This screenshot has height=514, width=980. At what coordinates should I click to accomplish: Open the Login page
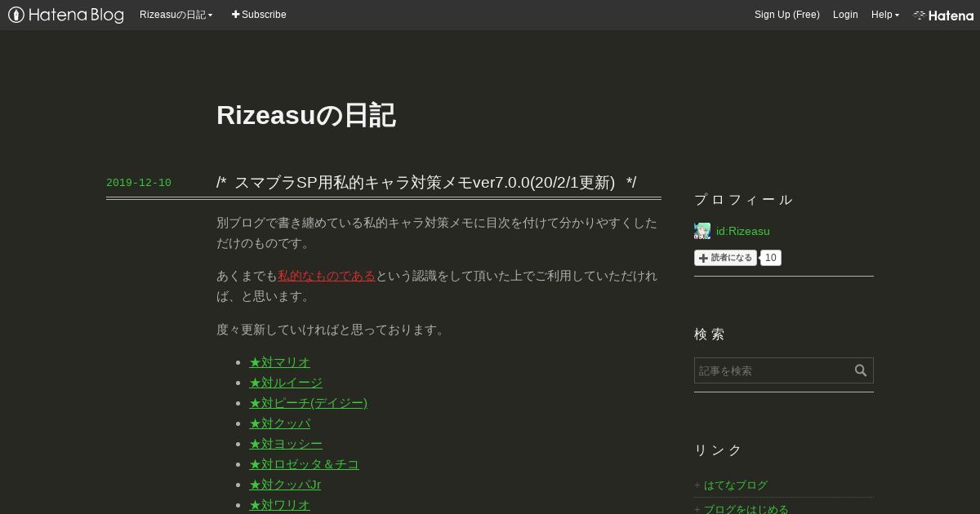(x=845, y=15)
